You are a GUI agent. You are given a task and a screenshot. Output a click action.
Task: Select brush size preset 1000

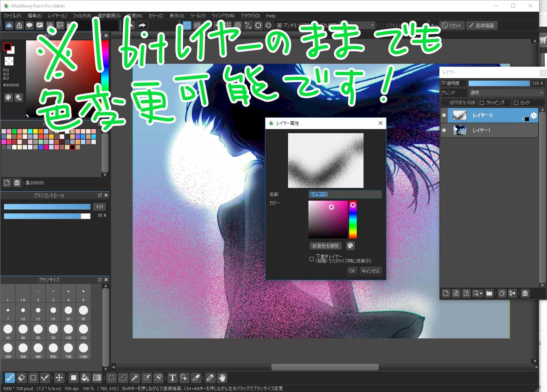coord(83,350)
